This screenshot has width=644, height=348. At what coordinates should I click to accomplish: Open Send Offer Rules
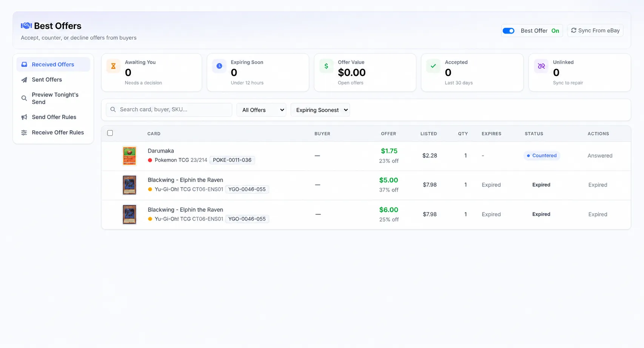click(53, 117)
